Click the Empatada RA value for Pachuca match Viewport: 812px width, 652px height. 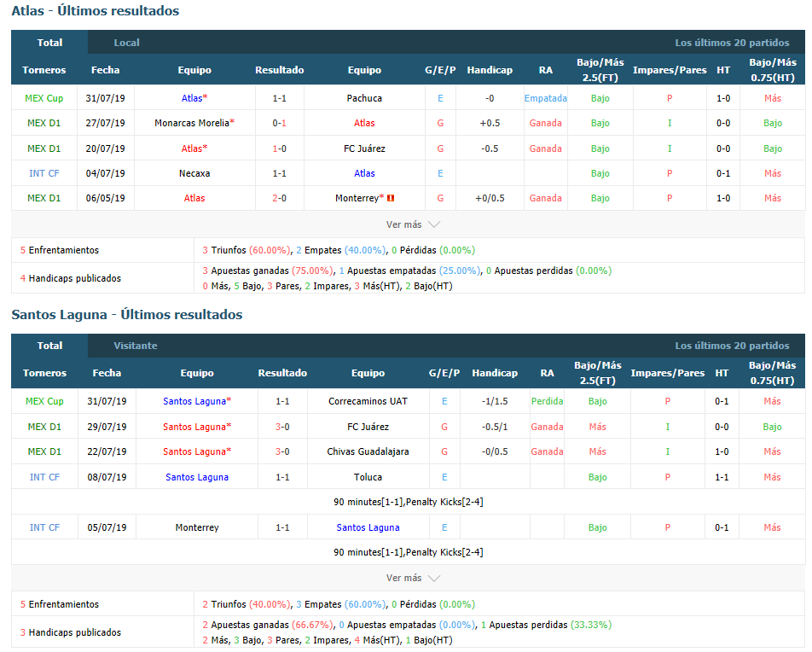pyautogui.click(x=545, y=98)
